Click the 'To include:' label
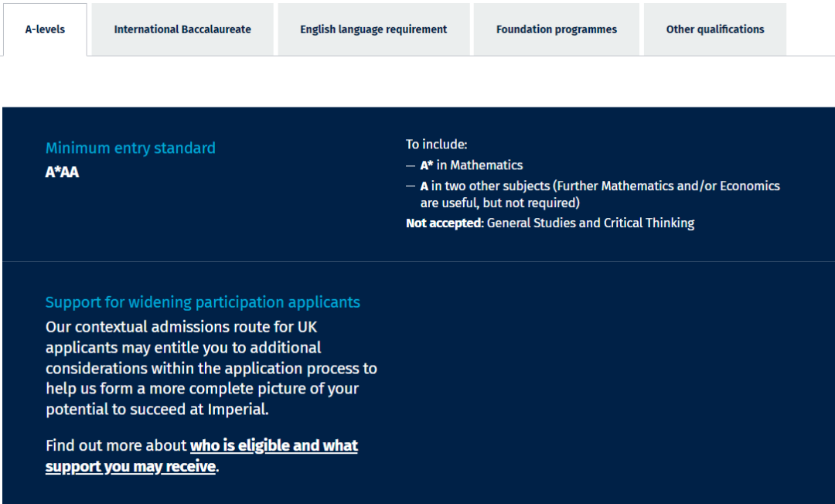Viewport: 835px width, 504px height. [437, 144]
